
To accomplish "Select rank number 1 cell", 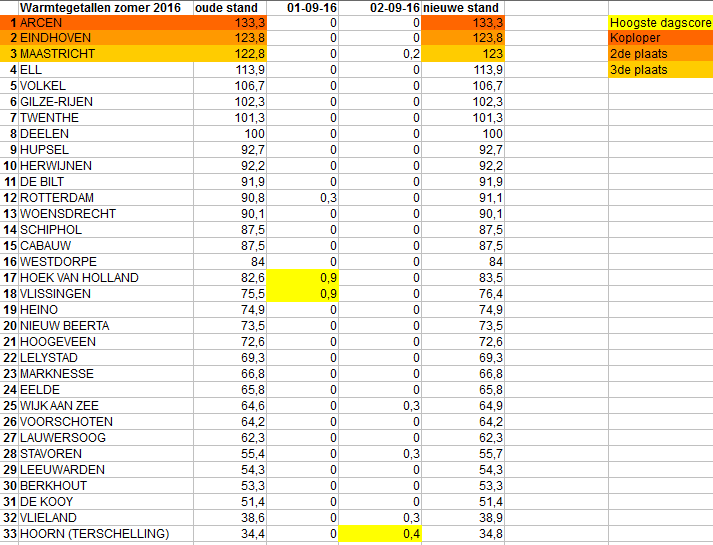I will [9, 22].
